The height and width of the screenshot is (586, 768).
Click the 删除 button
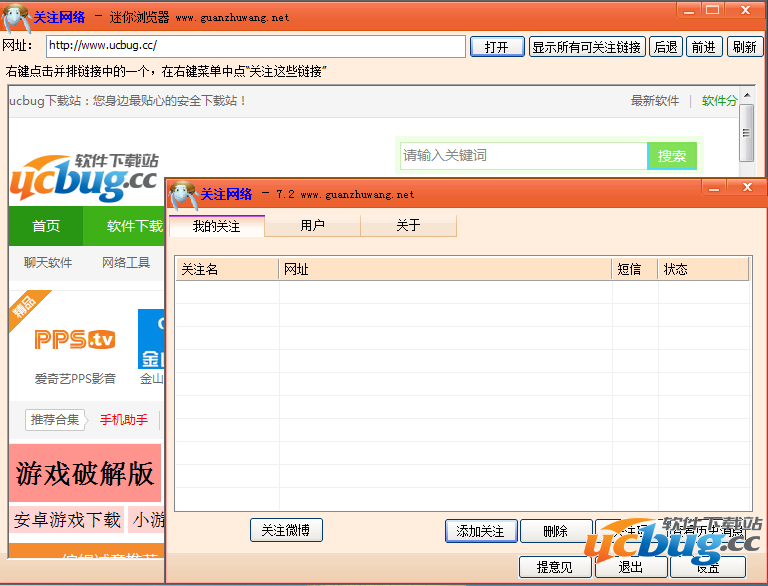556,531
